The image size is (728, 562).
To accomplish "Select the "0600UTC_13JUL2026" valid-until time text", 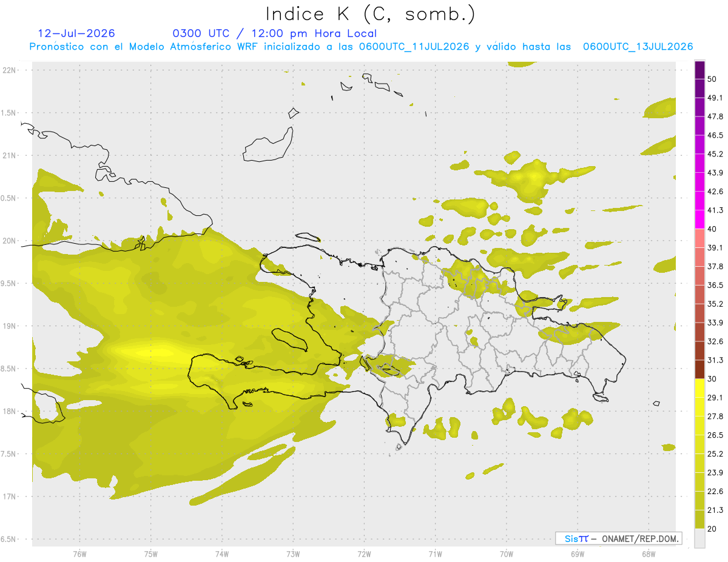I will coord(638,47).
